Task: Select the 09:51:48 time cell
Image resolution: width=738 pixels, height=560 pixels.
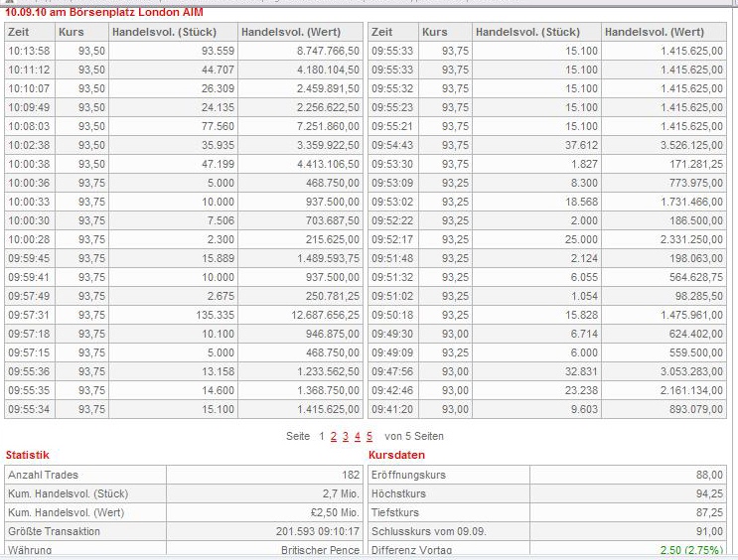Action: coord(393,258)
